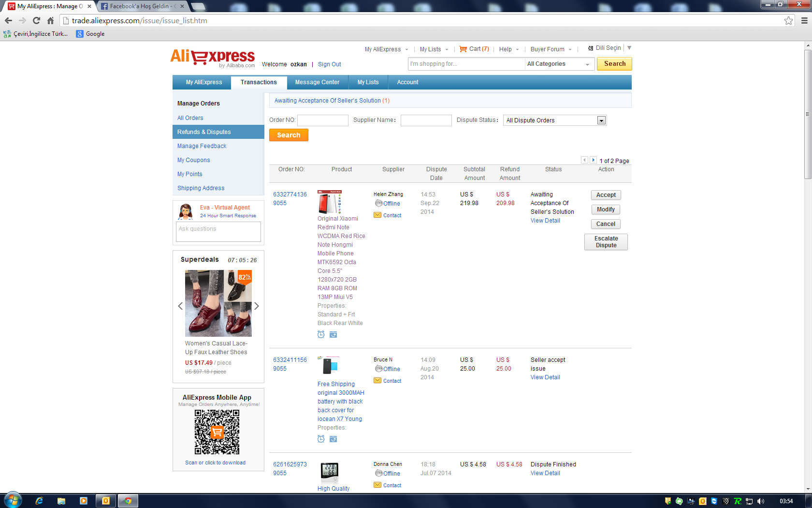
Task: Expand the Buyer Forum dropdown
Action: tap(551, 49)
